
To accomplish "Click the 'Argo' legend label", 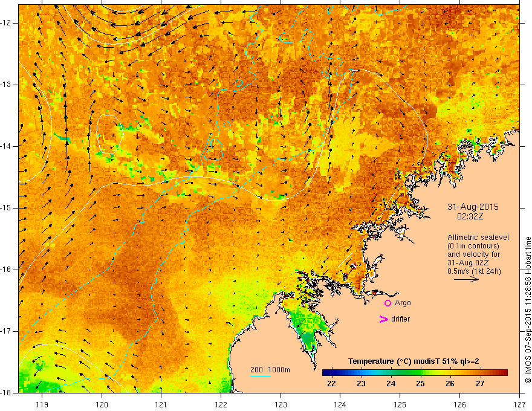I will coord(403,303).
